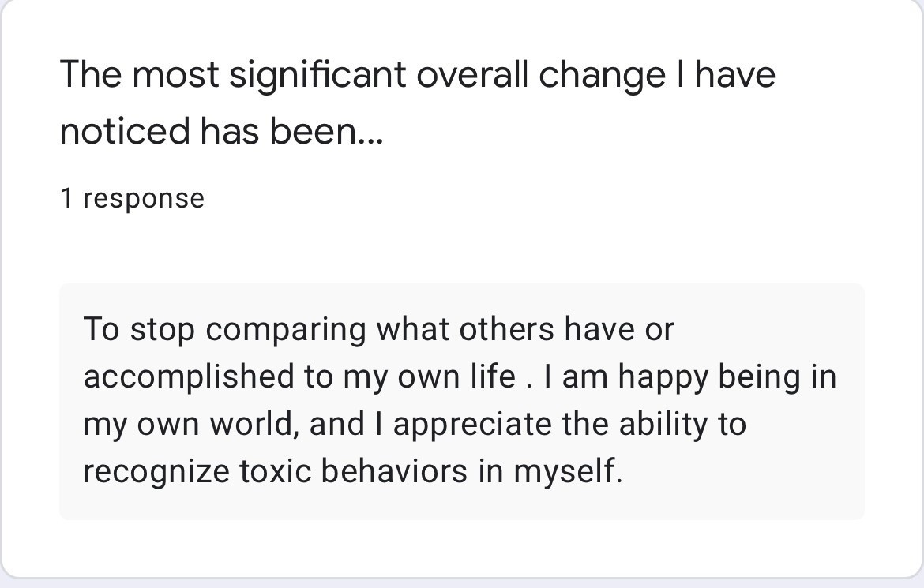Screen dimensions: 924x588
Task: Click the word 'others' in the answer
Action: tap(507, 329)
